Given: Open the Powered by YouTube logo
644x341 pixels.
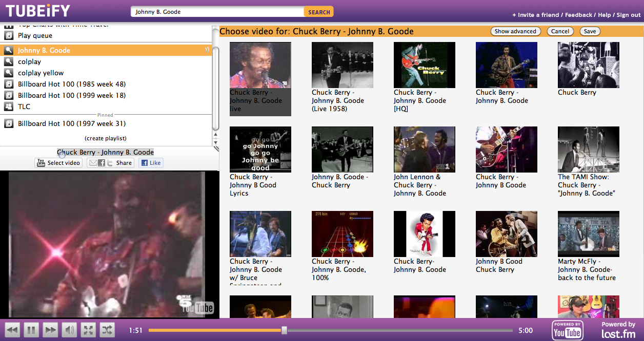Looking at the screenshot, I should pos(568,330).
